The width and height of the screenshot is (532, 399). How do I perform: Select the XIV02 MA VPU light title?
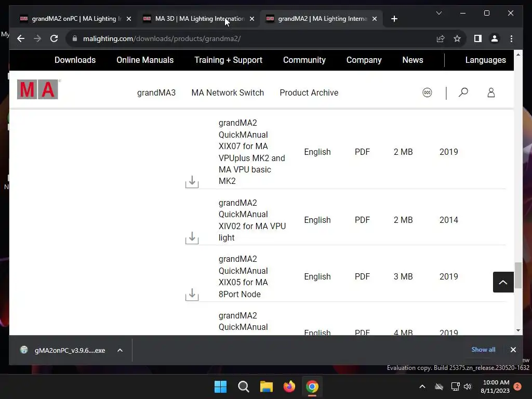click(252, 220)
